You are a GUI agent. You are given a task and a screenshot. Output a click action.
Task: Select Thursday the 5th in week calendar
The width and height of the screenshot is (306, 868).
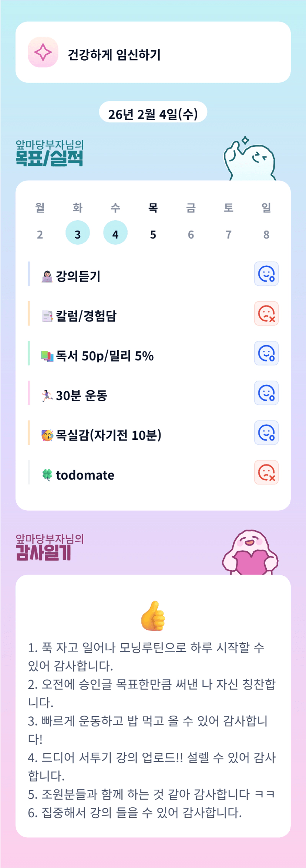(153, 234)
